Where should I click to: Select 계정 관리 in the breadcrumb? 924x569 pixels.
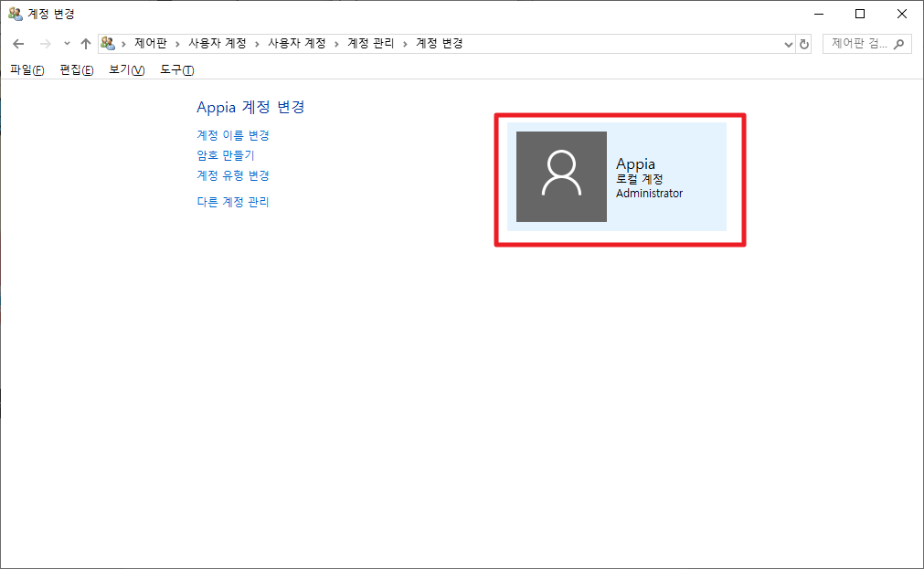[370, 44]
